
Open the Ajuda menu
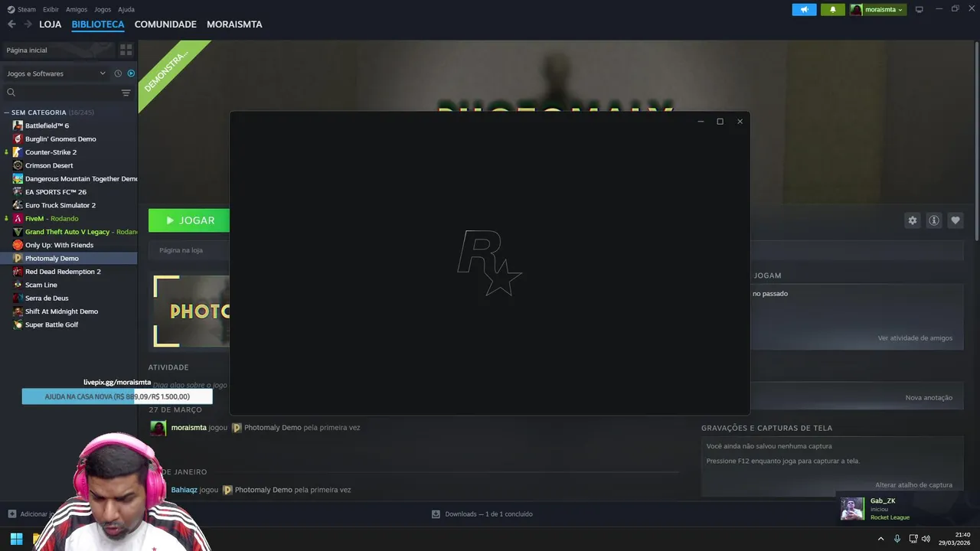pyautogui.click(x=126, y=9)
